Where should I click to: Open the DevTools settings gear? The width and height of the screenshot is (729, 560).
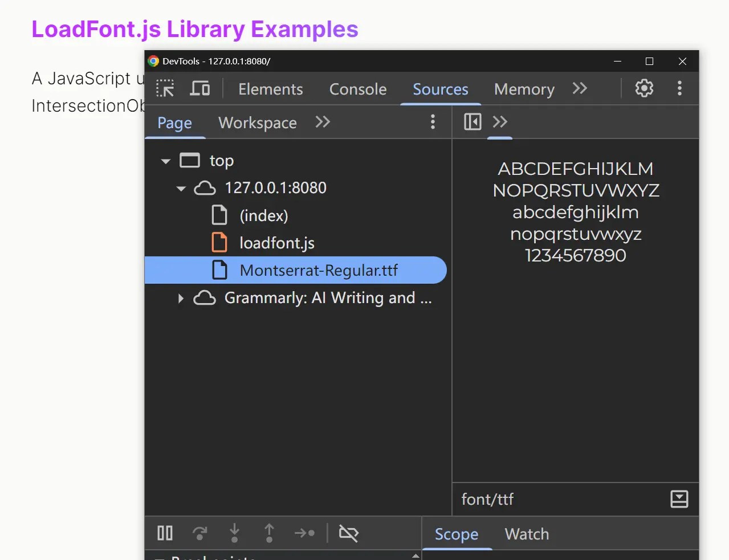click(x=644, y=88)
